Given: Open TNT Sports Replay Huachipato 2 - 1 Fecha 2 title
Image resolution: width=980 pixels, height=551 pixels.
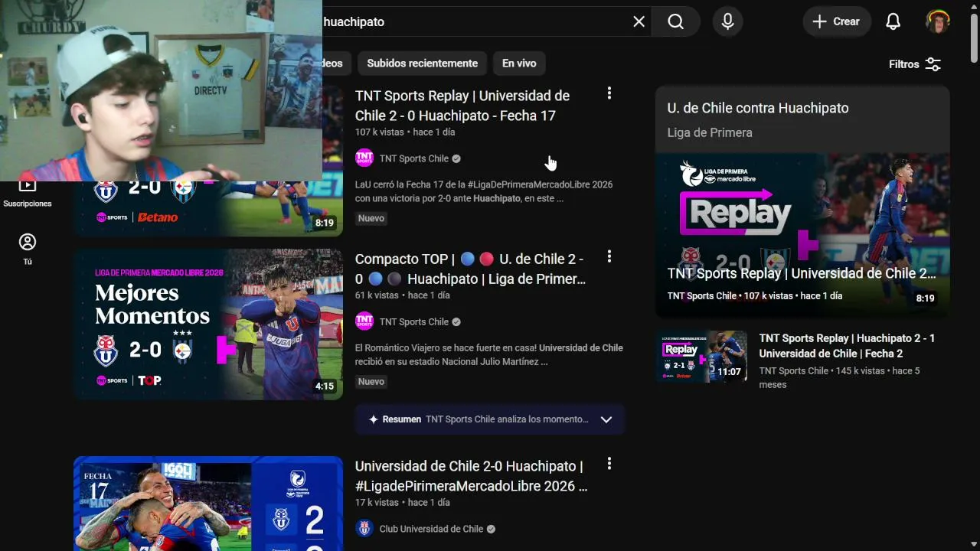Looking at the screenshot, I should [x=847, y=346].
